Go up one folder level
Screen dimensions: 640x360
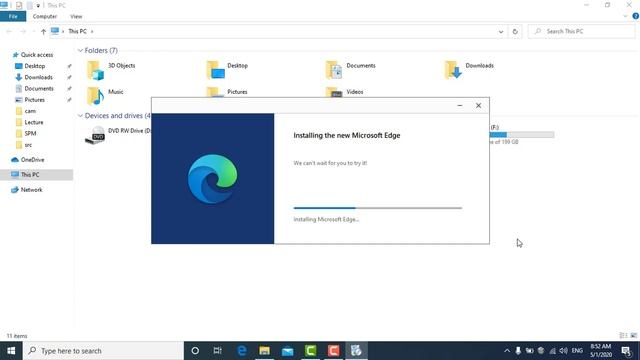(43, 31)
